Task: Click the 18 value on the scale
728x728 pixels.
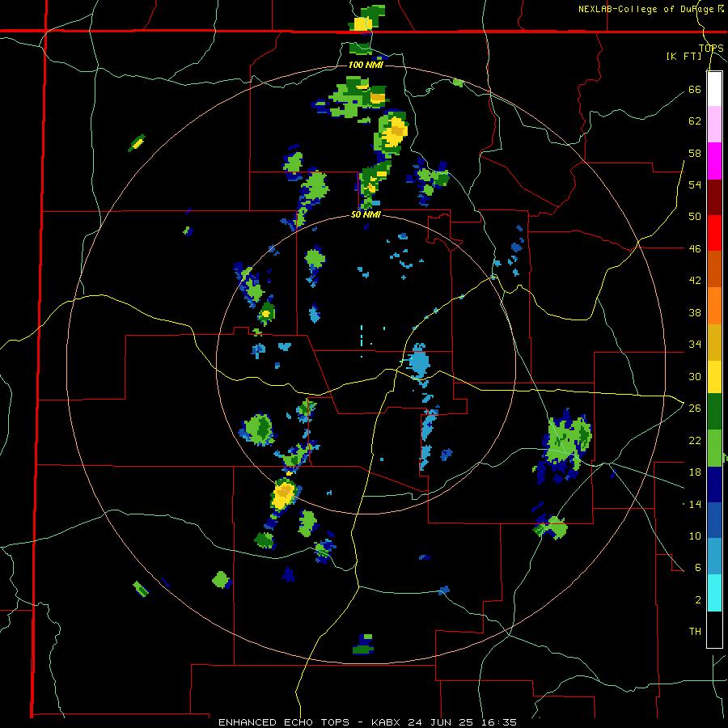Action: [x=695, y=472]
